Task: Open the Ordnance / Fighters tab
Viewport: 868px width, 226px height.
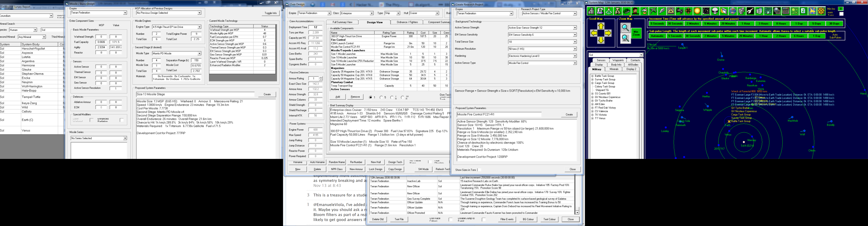Action: [407, 22]
